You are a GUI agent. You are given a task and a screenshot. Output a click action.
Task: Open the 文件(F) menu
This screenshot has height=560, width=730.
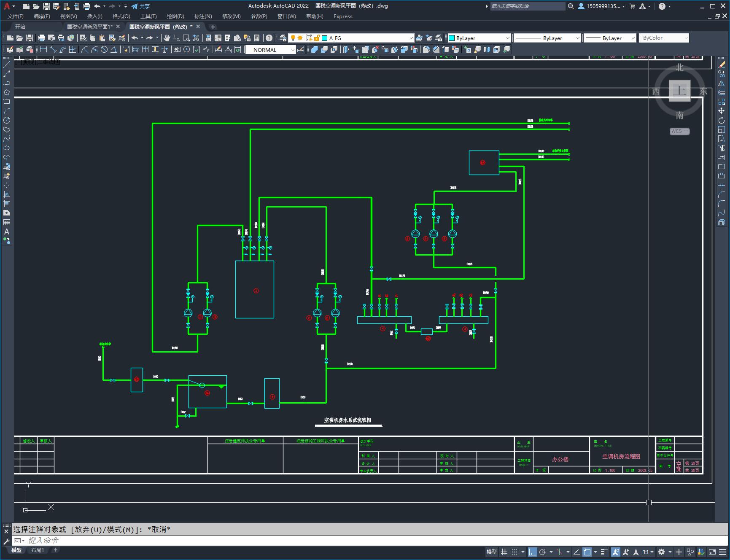tap(16, 16)
